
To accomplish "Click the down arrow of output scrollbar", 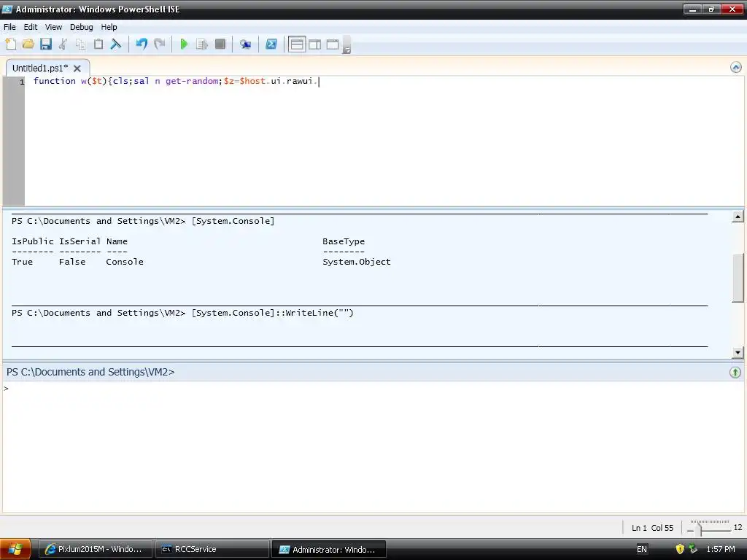I will pyautogui.click(x=738, y=353).
